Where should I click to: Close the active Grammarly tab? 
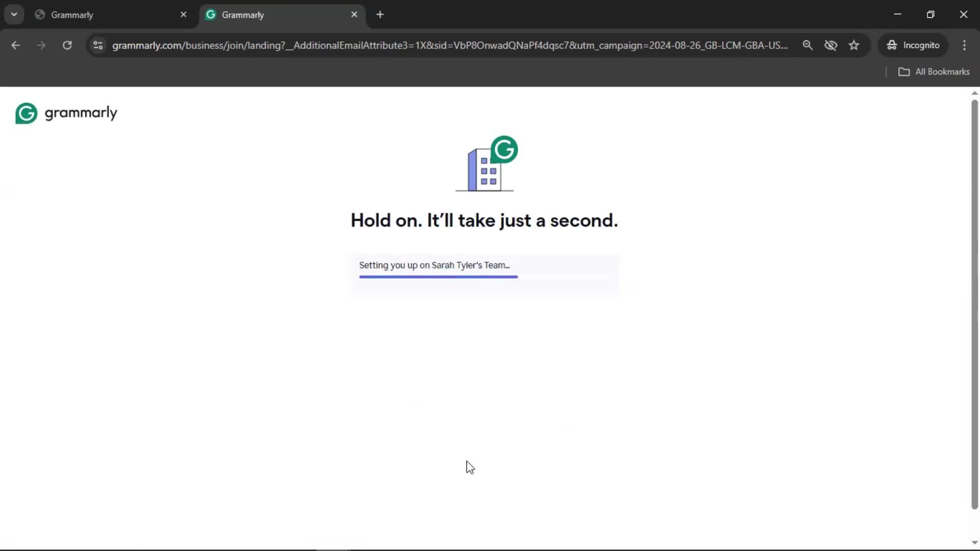coord(354,14)
